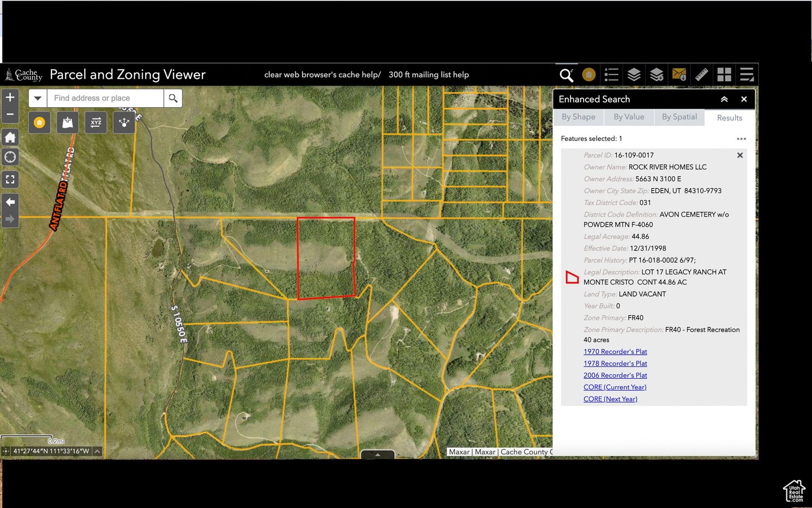Click the My Location target button

pos(10,157)
